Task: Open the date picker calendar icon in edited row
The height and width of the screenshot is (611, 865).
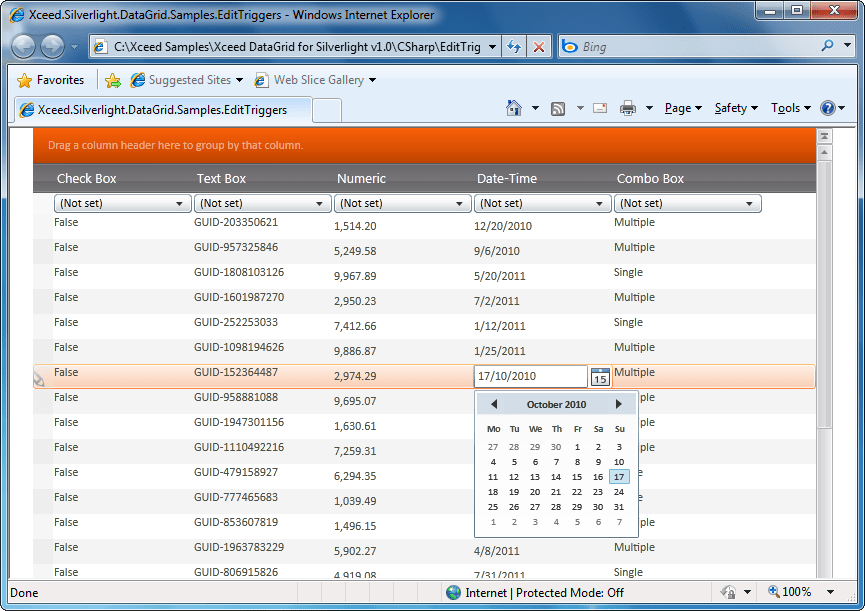Action: (x=599, y=376)
